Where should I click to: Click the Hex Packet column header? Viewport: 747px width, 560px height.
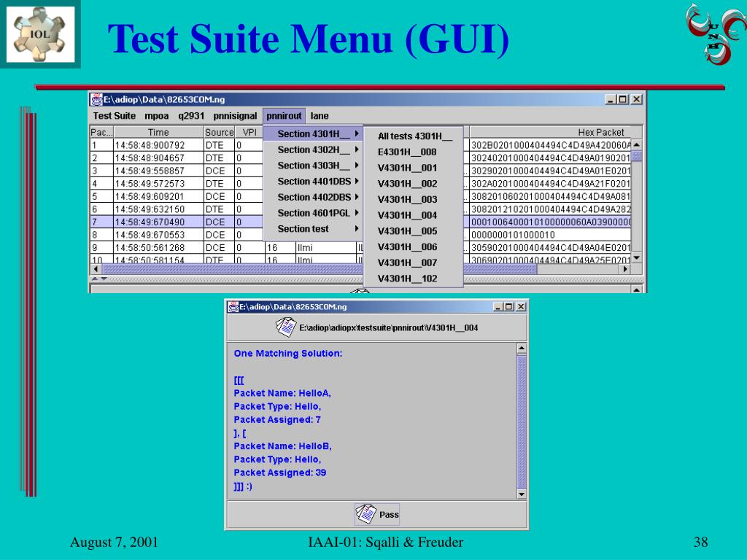click(x=550, y=133)
